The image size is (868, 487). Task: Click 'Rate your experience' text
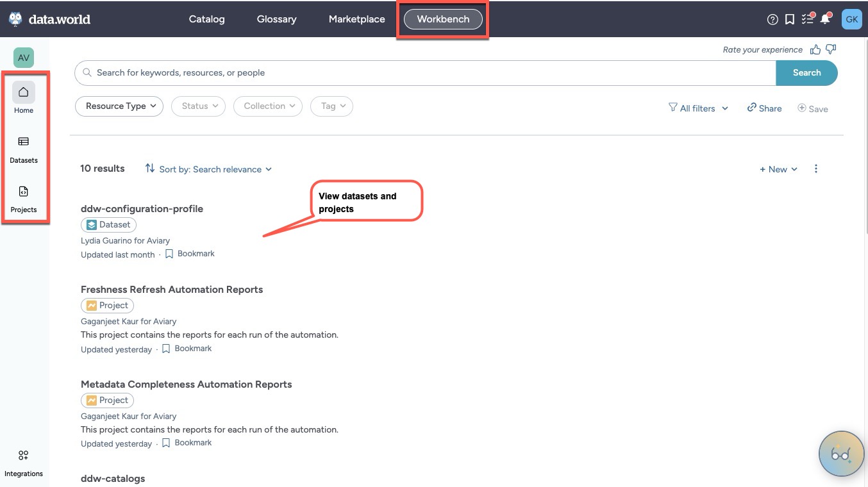tap(763, 50)
